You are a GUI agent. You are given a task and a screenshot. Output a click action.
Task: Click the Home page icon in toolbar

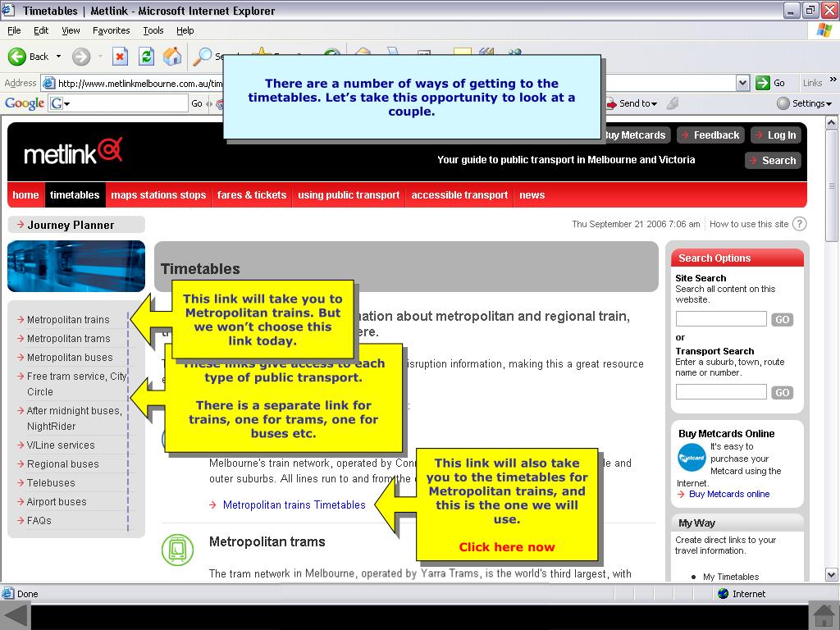point(172,57)
